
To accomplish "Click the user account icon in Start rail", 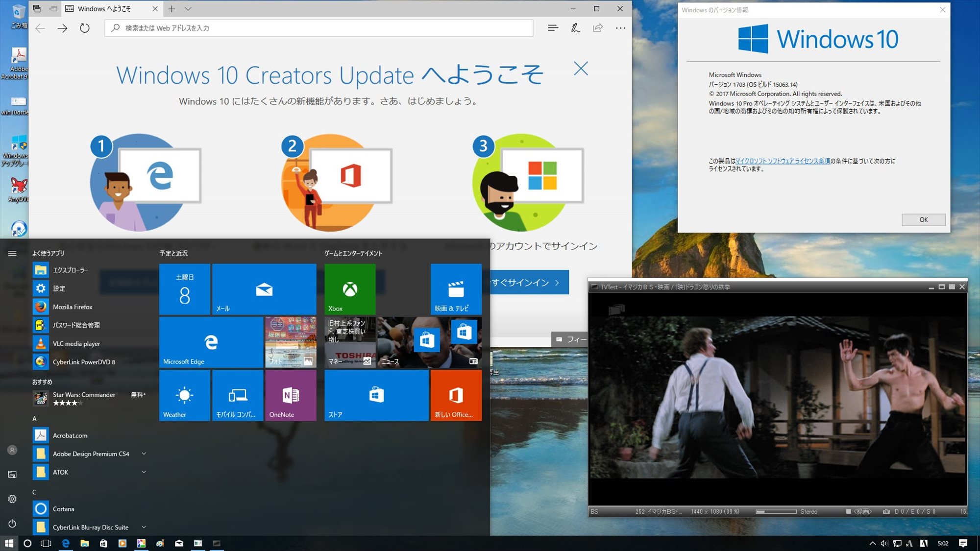I will 12,450.
